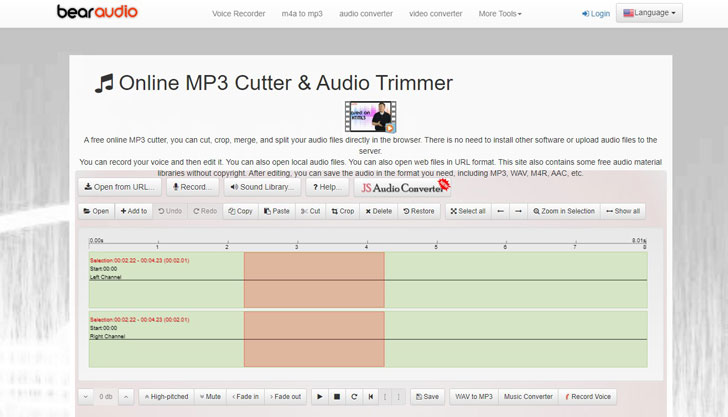This screenshot has height=417, width=728.
Task: Click the Open from URL button
Action: [x=119, y=187]
